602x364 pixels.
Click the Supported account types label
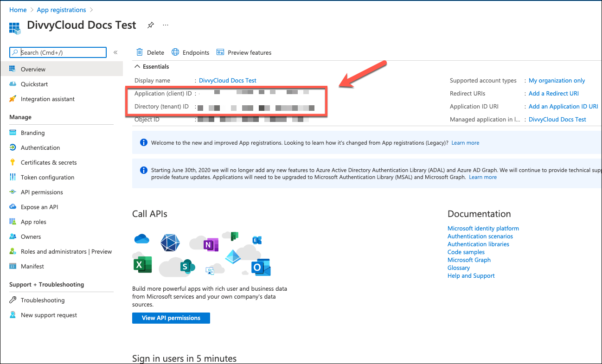pos(483,80)
